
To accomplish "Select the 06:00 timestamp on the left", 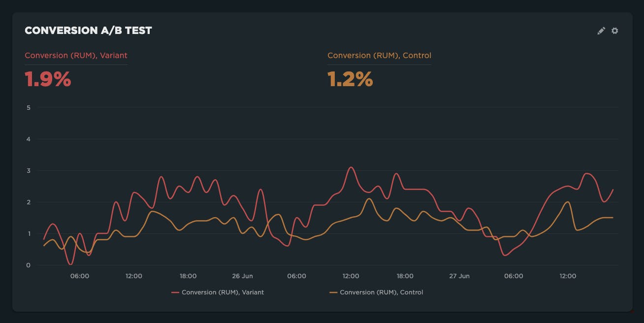I will (80, 276).
